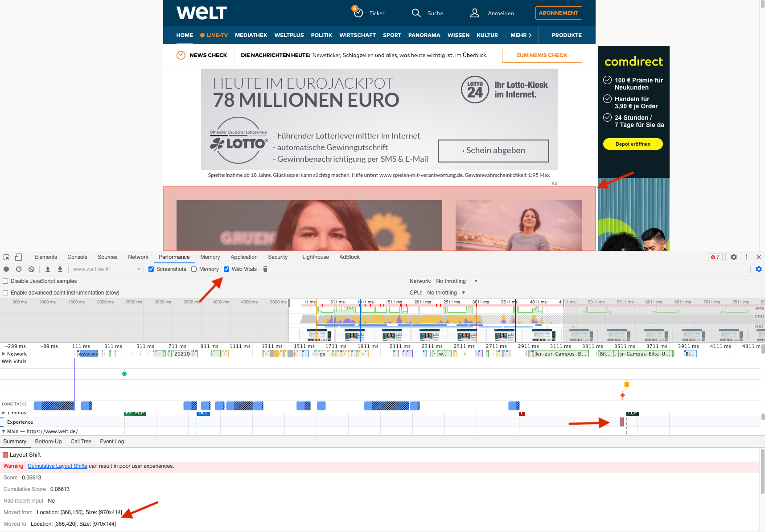This screenshot has height=532, width=765.
Task: Click the Baerbock article thumbnail on the right
Action: coord(518,225)
